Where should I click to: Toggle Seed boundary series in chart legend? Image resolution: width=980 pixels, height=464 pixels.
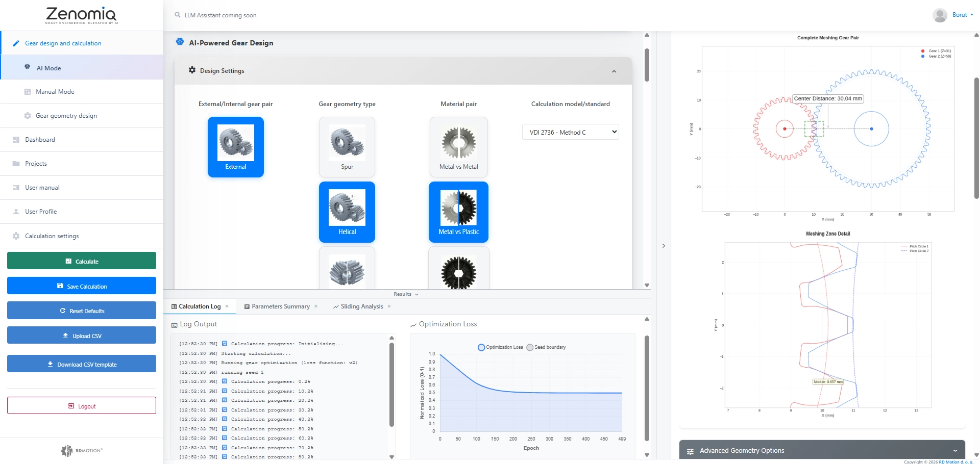(x=546, y=347)
